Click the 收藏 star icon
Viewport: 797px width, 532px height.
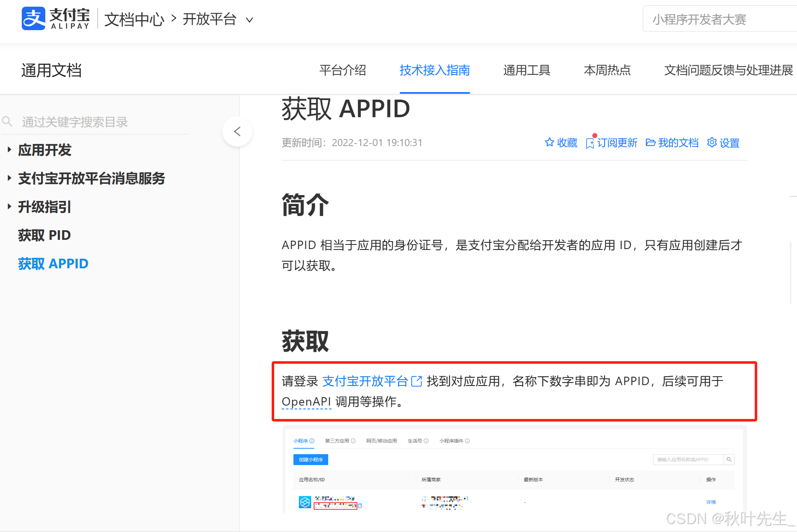coord(550,142)
